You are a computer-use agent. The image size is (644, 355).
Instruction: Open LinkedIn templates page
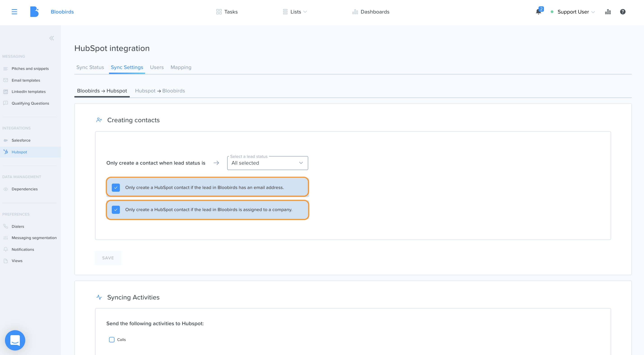pos(29,92)
